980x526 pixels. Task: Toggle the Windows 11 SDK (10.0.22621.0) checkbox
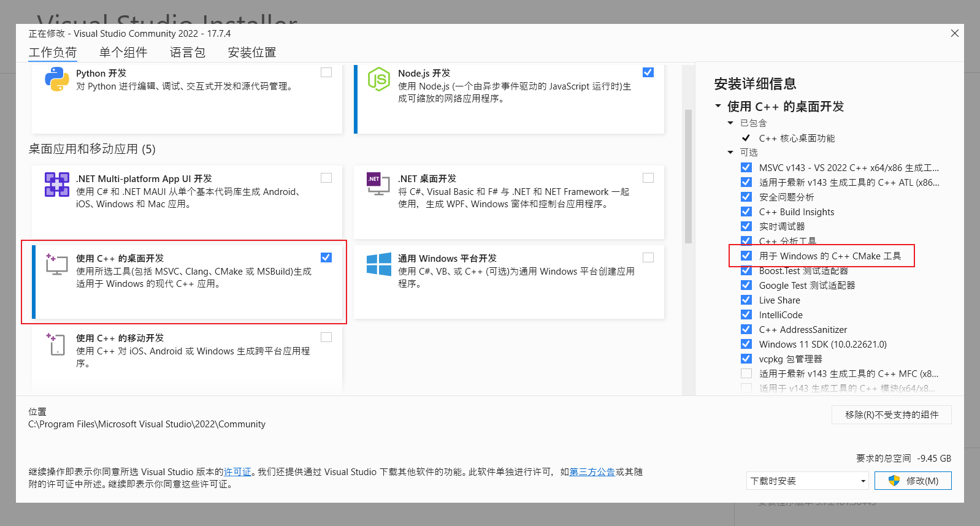click(x=746, y=344)
